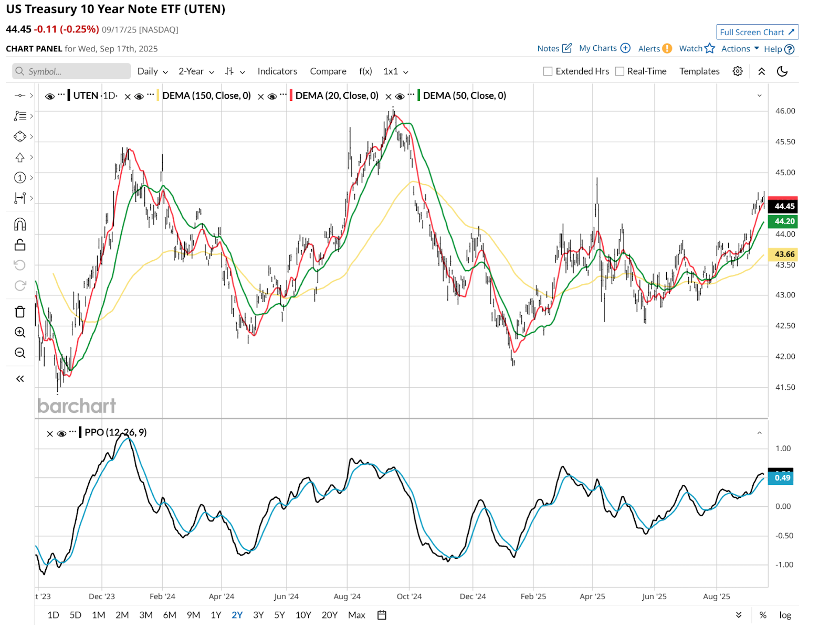The height and width of the screenshot is (629, 840).
Task: Pick the numbered circle annotation tool
Action: 20,178
